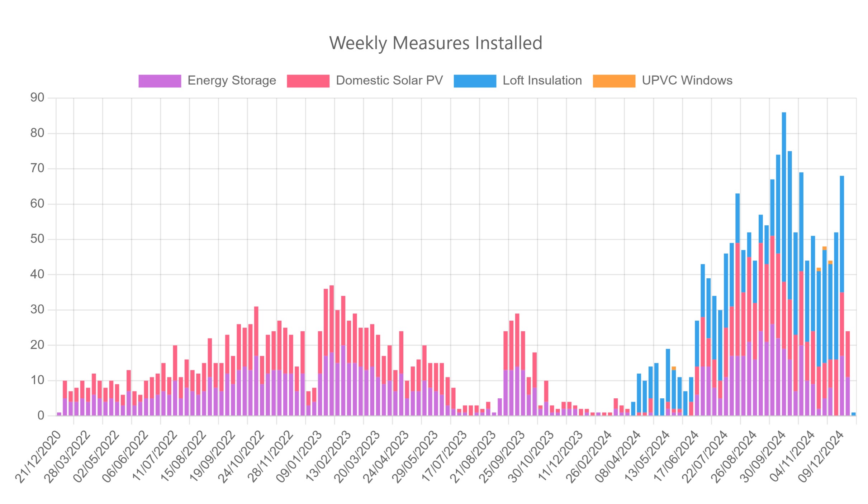Click the 08/04/2024 x-axis date label

click(618, 457)
